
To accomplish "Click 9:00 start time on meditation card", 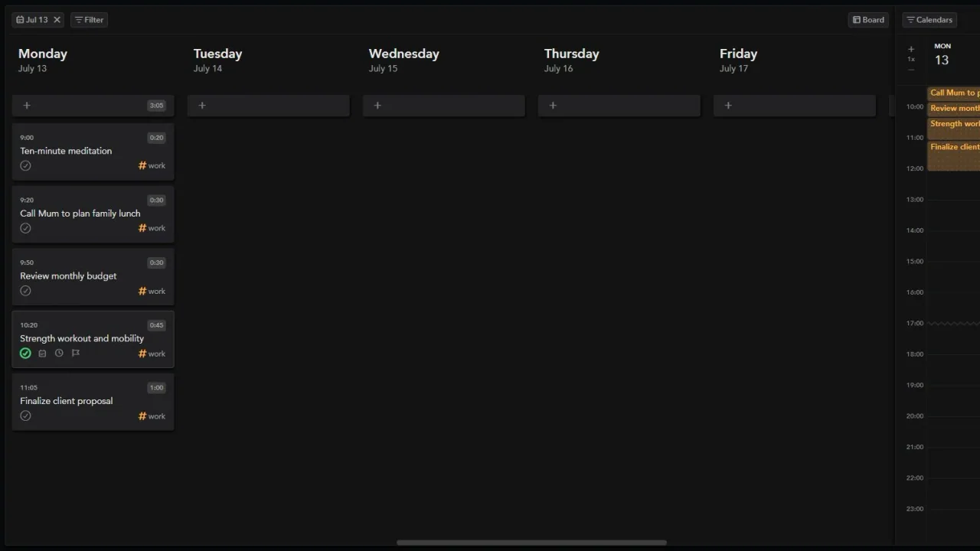I will tap(27, 138).
